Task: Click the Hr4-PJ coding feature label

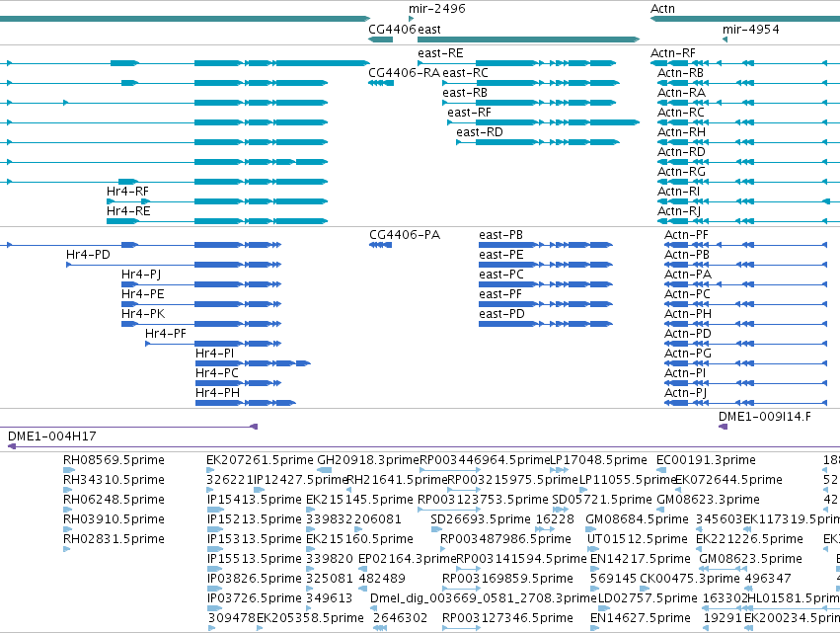Action: point(141,275)
